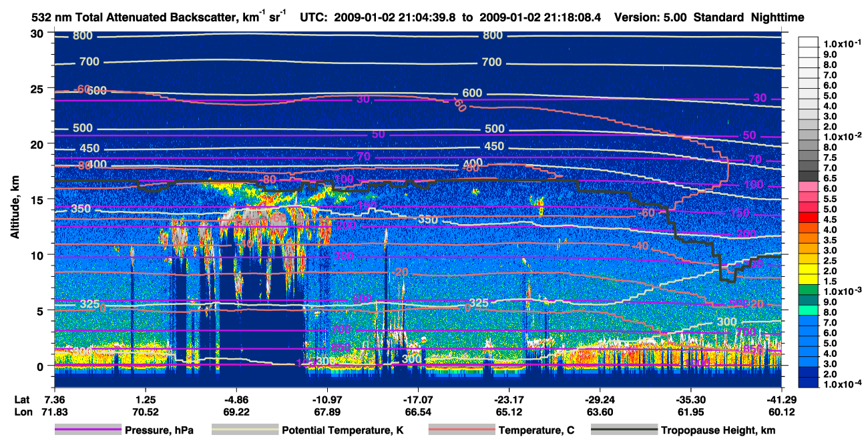This screenshot has width=868, height=445.
Task: Click latitude value -10.97
Action: 327,400
